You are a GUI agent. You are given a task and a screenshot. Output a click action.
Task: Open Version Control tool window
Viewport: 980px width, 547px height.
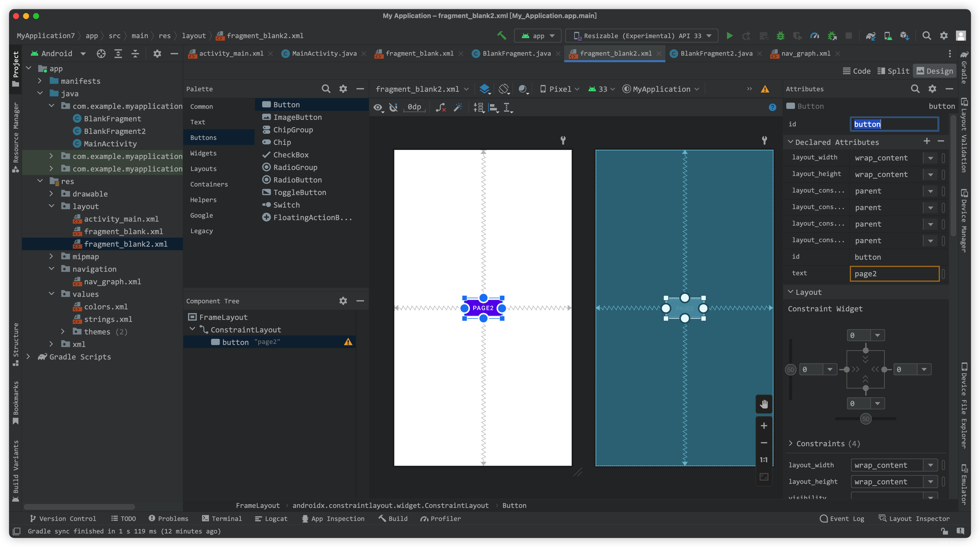click(63, 518)
